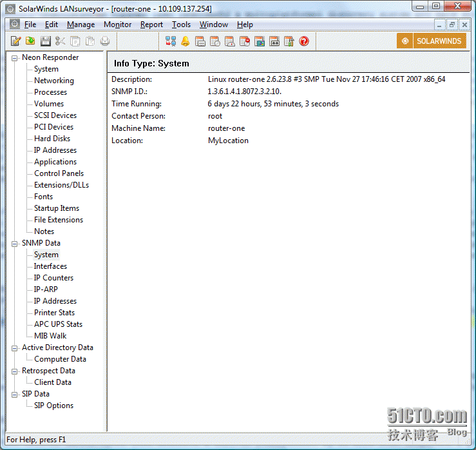Click the red help question mark icon

304,41
